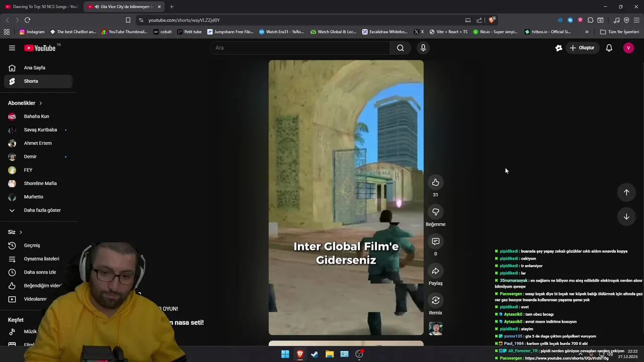This screenshot has height=362, width=644.
Task: Open the music note playlist icon
Action: click(616, 20)
